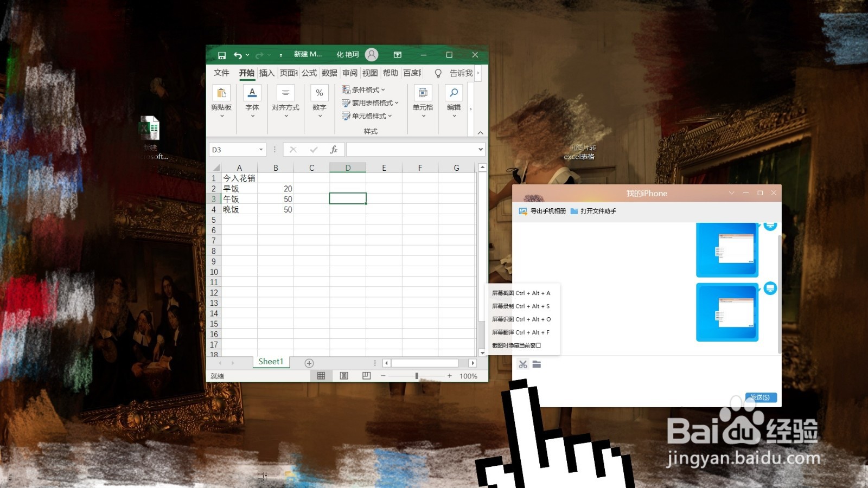Click 打开文件助手 in iPhone window

point(593,211)
